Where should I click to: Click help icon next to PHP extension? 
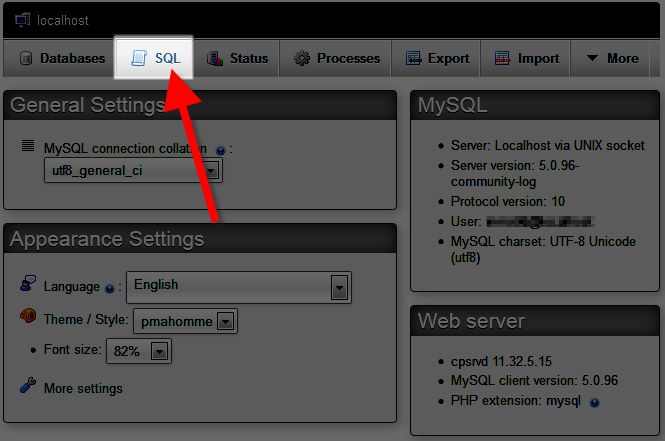[x=594, y=402]
